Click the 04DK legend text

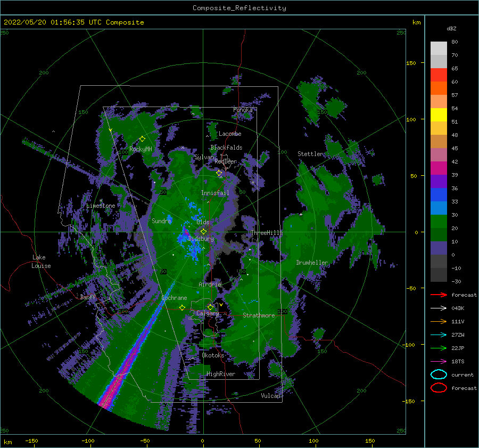coord(458,308)
